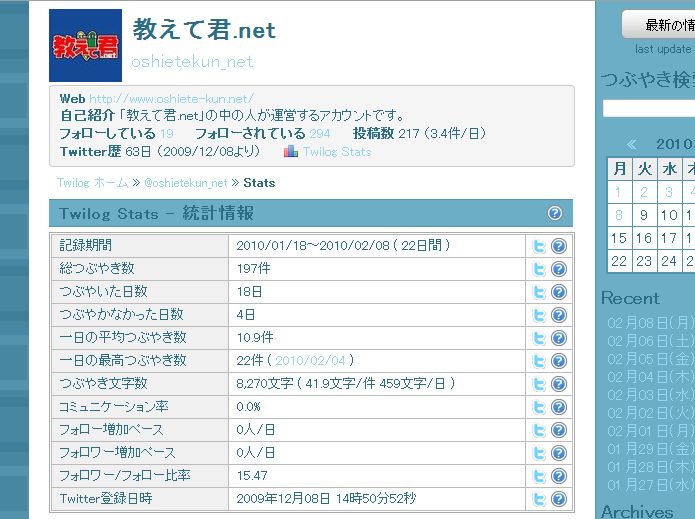Open Recent entry 02月03日(水)
Screen dimensions: 695x519
[650, 395]
